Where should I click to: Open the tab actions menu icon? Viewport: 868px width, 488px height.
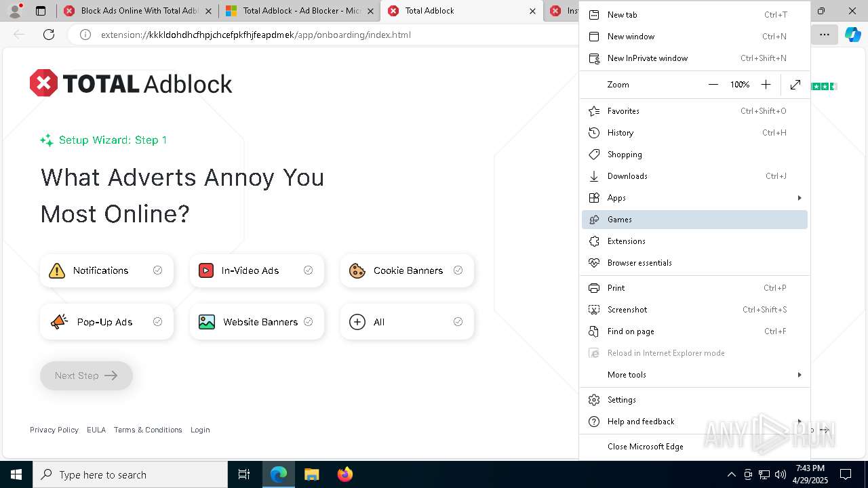pos(41,11)
